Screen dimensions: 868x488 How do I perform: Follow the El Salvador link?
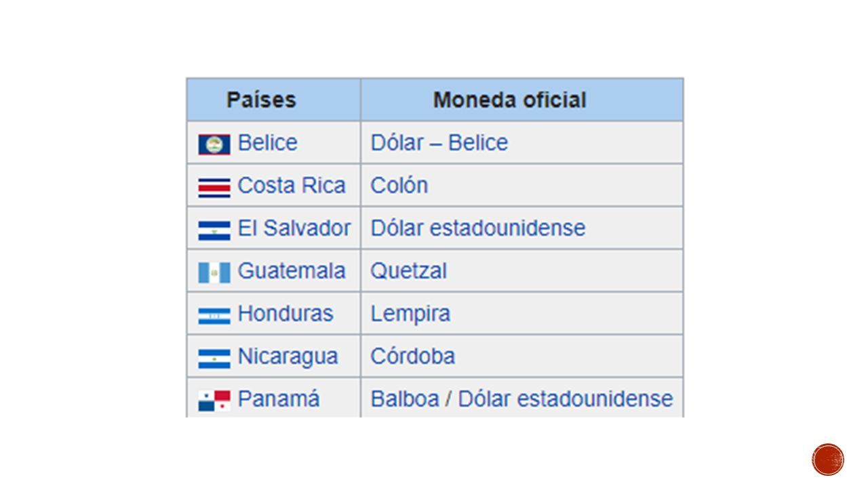294,228
